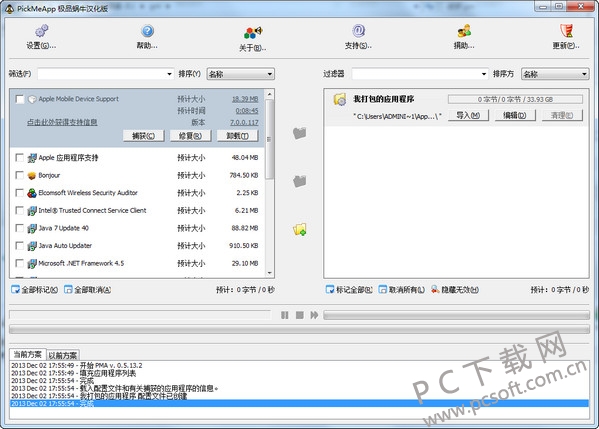Click the top gray capture package icon between panels

tap(300, 133)
